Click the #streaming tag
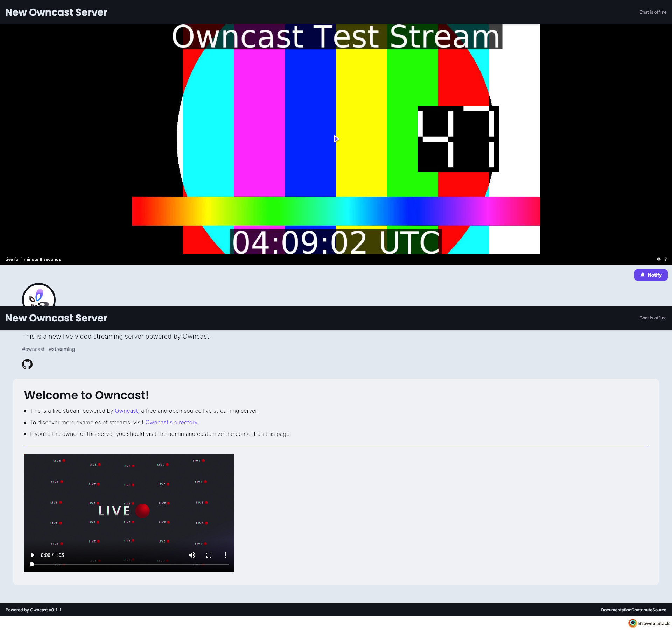Screen dimensions: 672x630 click(62, 349)
